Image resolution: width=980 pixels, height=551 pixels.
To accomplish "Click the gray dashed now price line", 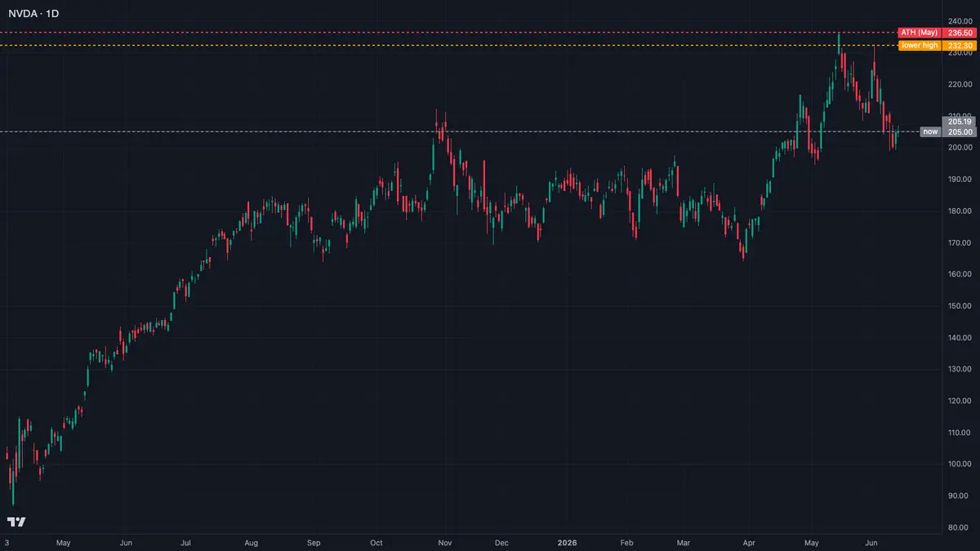I will coord(459,131).
